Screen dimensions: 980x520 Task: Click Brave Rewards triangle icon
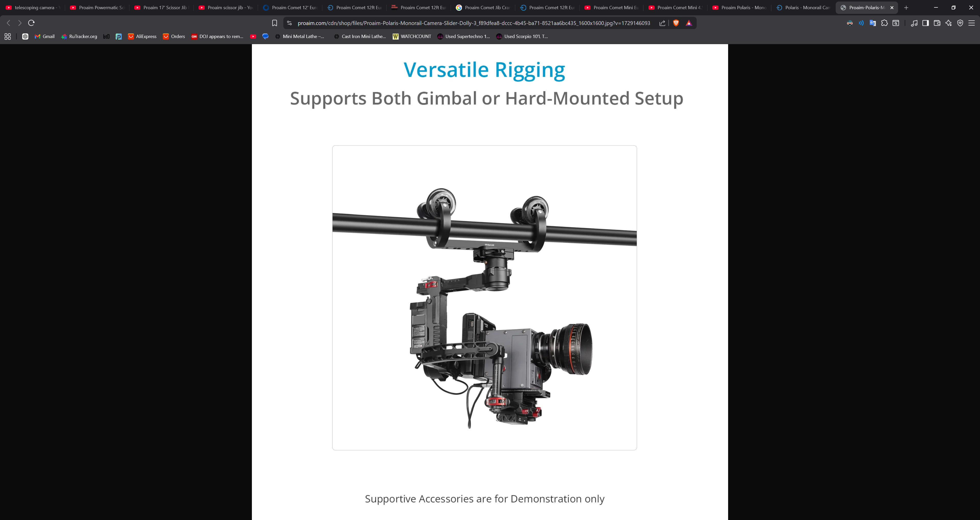coord(689,23)
